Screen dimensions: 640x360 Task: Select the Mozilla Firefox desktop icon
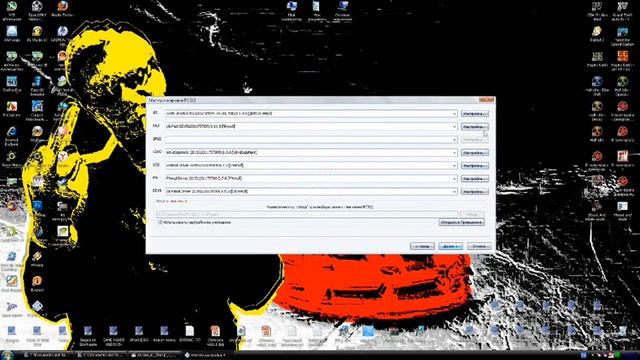tap(62, 9)
